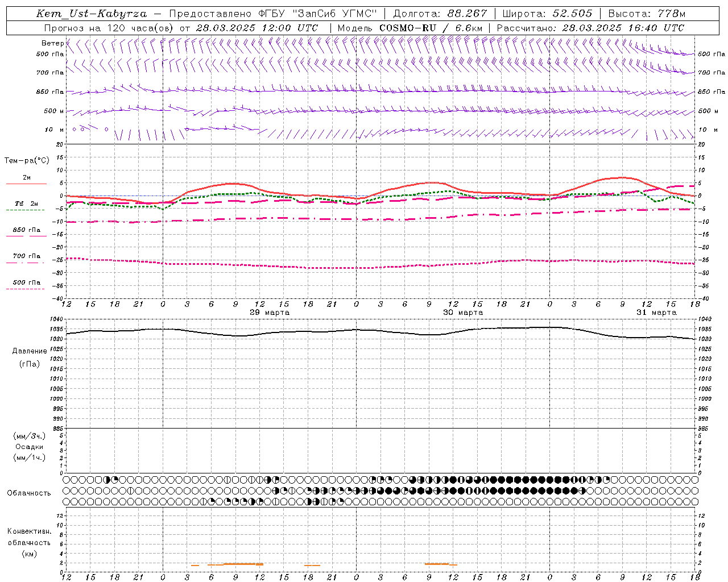
Task: Click the Рассчитано: 28.03.2025 16:40 UTC text
Action: (590, 28)
